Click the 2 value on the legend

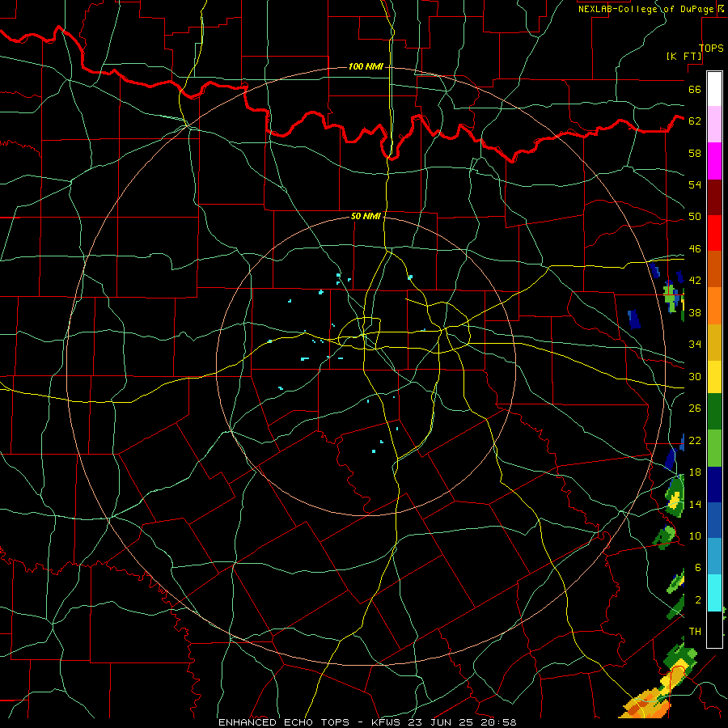698,600
